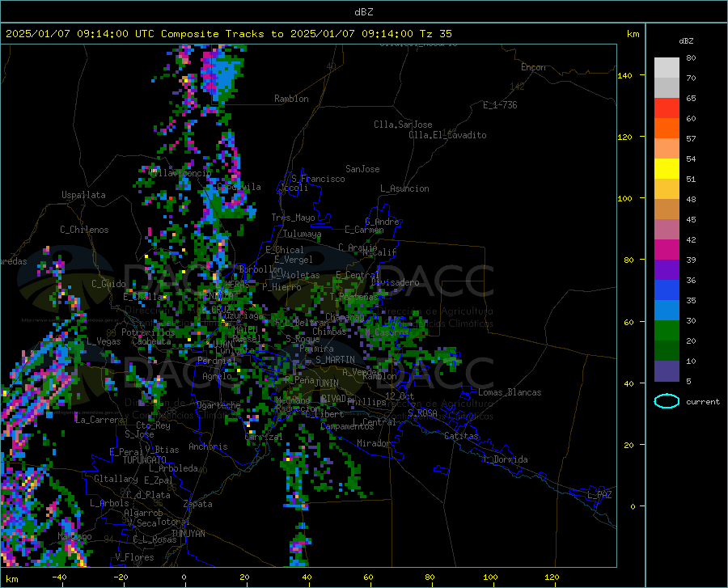Image resolution: width=728 pixels, height=588 pixels.
Task: Click the 'C_Guido' map label
Action: [108, 284]
